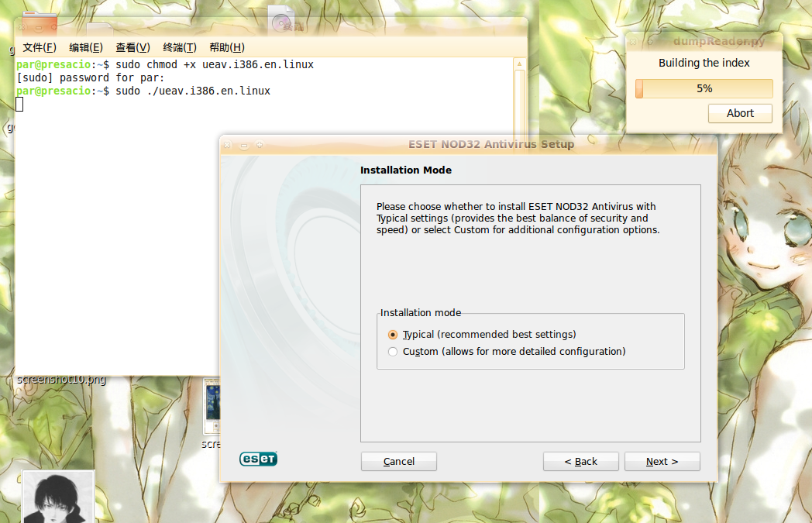812x523 pixels.
Task: Close the ESET NOD32 Antivirus Setup window
Action: (227, 145)
